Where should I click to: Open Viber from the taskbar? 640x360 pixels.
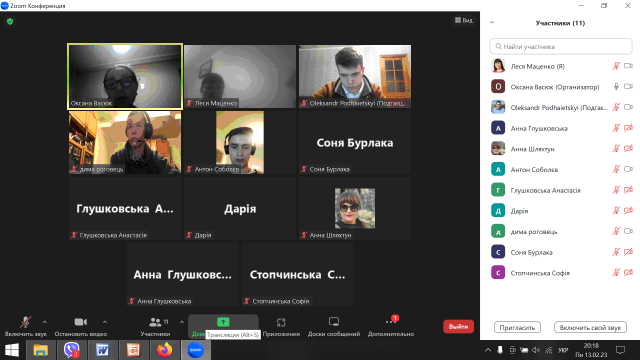coord(71,350)
